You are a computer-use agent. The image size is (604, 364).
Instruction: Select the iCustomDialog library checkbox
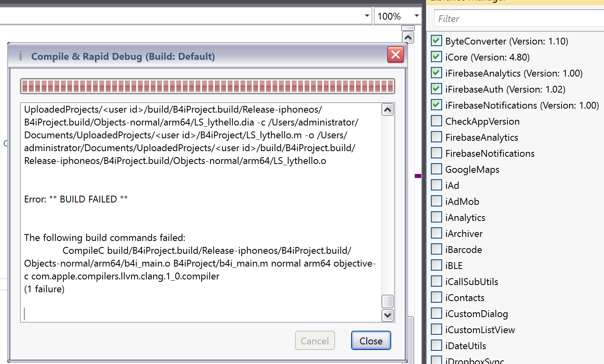pos(436,313)
